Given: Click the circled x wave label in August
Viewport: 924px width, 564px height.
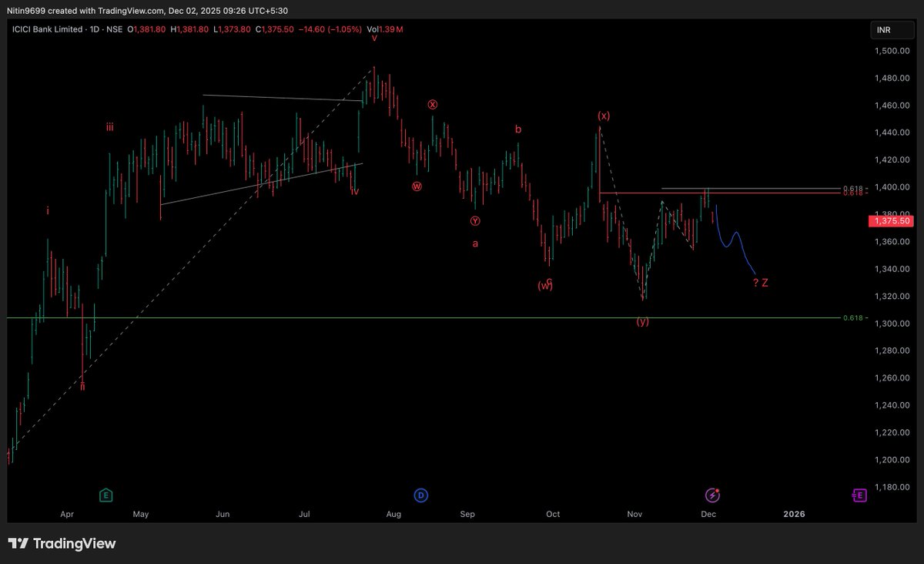Looking at the screenshot, I should [x=433, y=104].
